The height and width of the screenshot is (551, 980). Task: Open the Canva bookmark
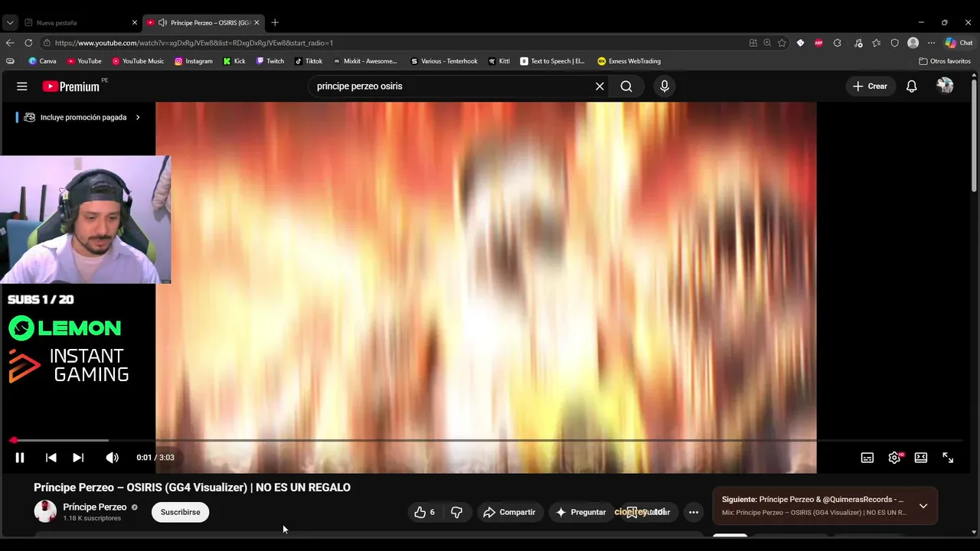click(x=42, y=61)
